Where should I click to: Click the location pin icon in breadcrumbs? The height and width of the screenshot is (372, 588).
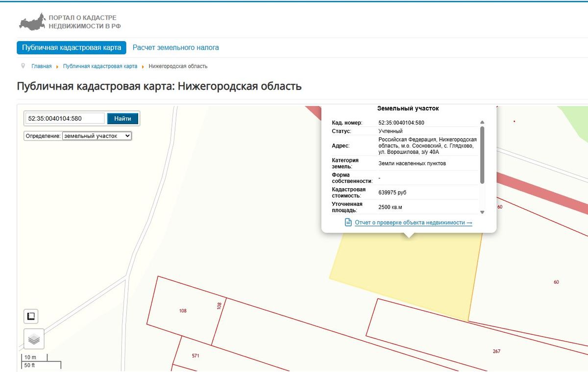tap(23, 66)
